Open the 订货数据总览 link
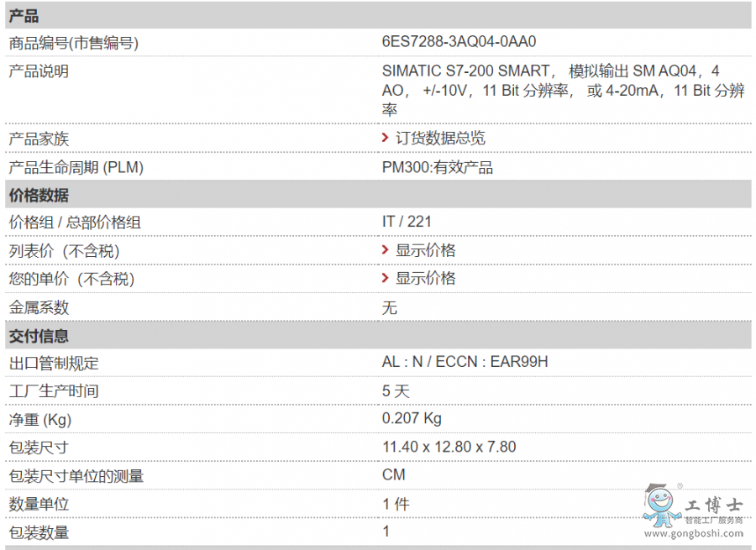The image size is (756, 550). coord(440,138)
